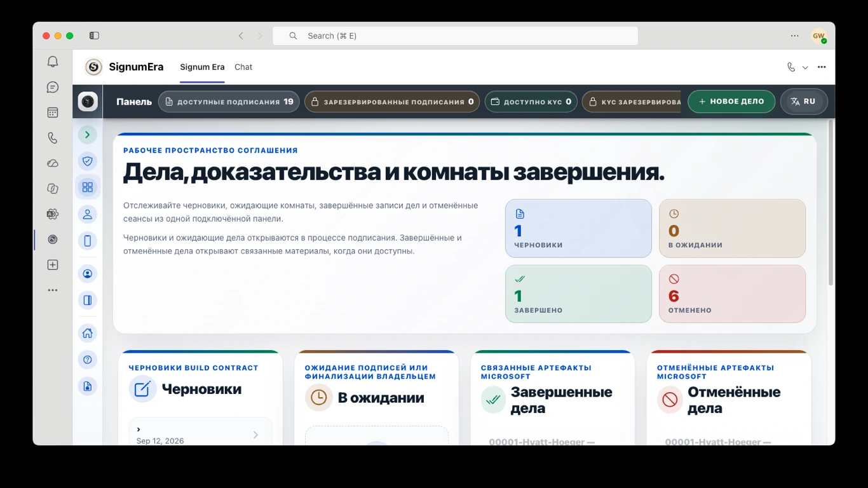Click the Доступно KYC 0 pill

coord(531,102)
